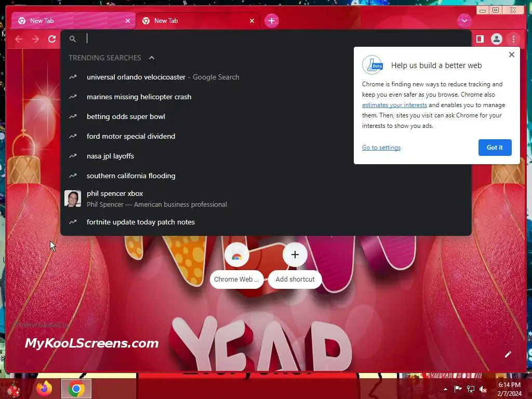Open the profile avatar menu
The image size is (532, 399).
(x=496, y=39)
